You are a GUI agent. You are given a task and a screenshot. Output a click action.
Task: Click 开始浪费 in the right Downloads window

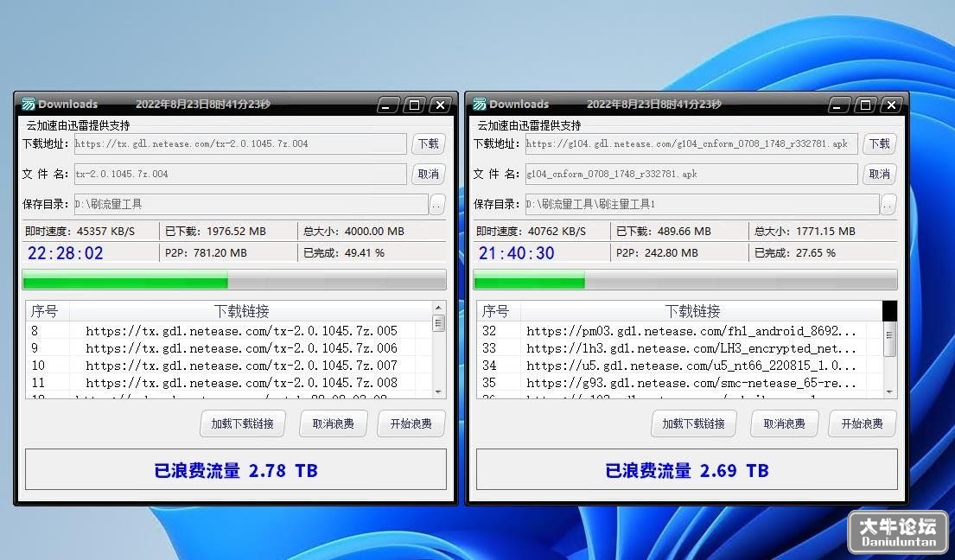[863, 423]
